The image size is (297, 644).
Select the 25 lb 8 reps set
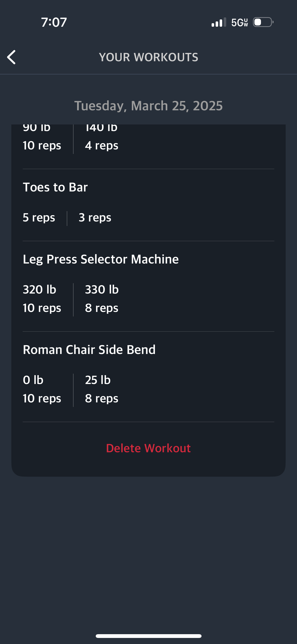point(102,389)
